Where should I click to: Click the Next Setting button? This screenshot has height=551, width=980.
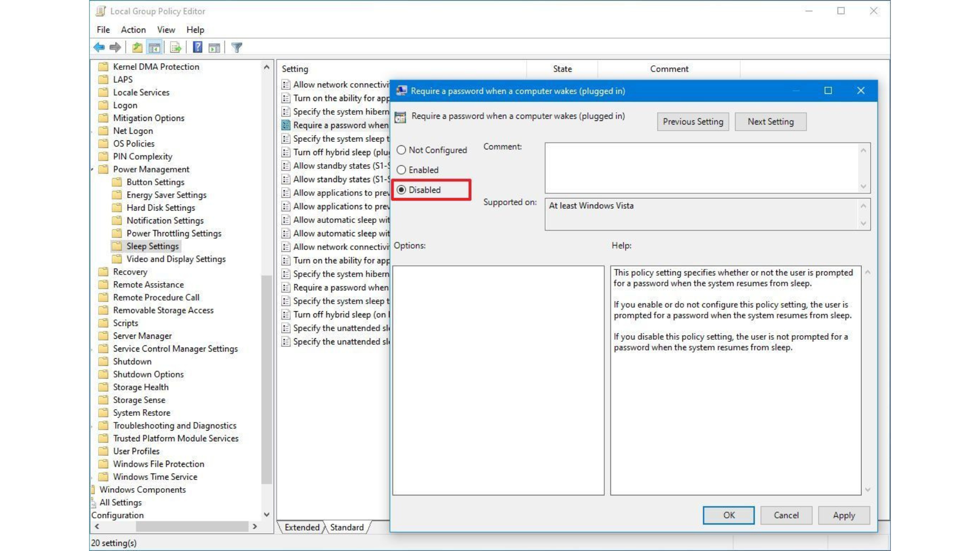(770, 121)
